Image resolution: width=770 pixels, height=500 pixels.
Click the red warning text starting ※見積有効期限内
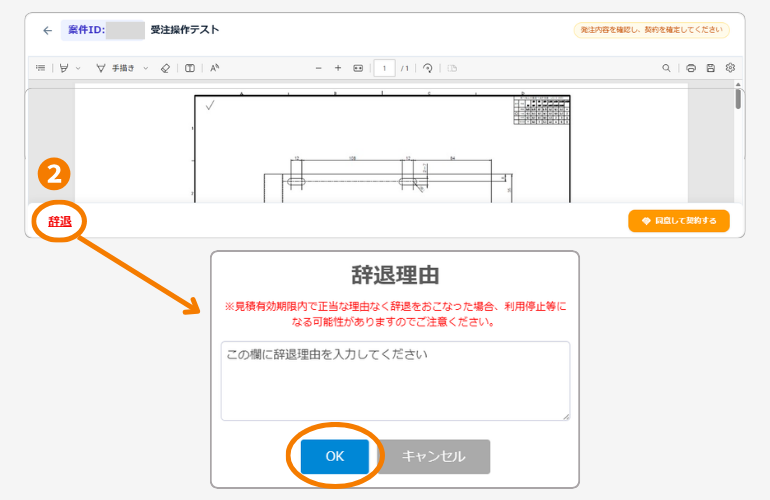point(395,314)
